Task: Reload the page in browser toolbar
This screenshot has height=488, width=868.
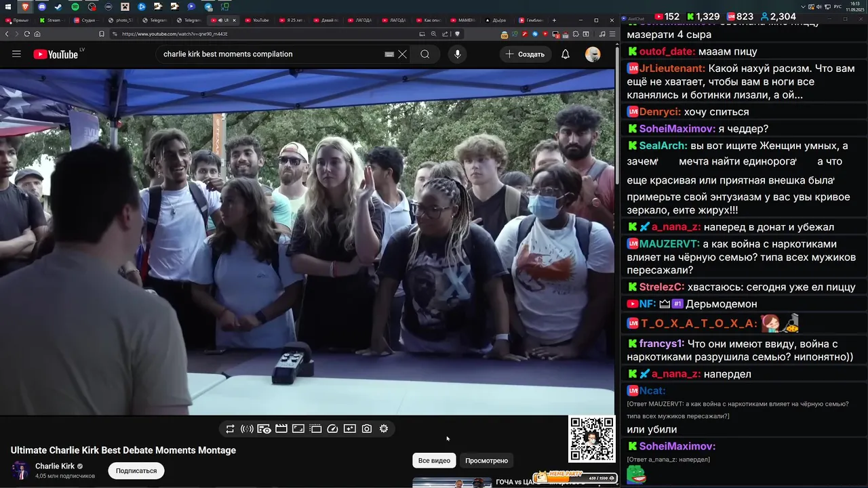Action: click(26, 34)
